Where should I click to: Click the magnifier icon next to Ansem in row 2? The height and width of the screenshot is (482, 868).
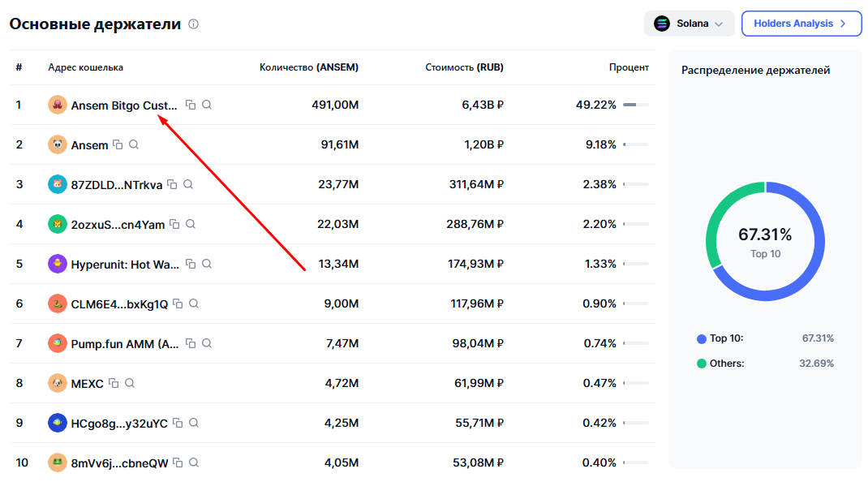pos(134,144)
